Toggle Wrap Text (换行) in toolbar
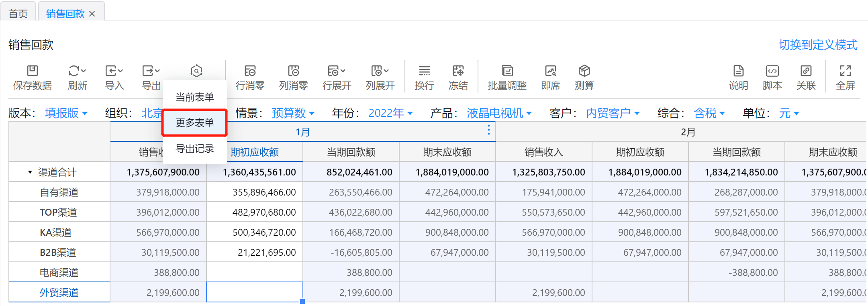The image size is (868, 306). tap(424, 71)
